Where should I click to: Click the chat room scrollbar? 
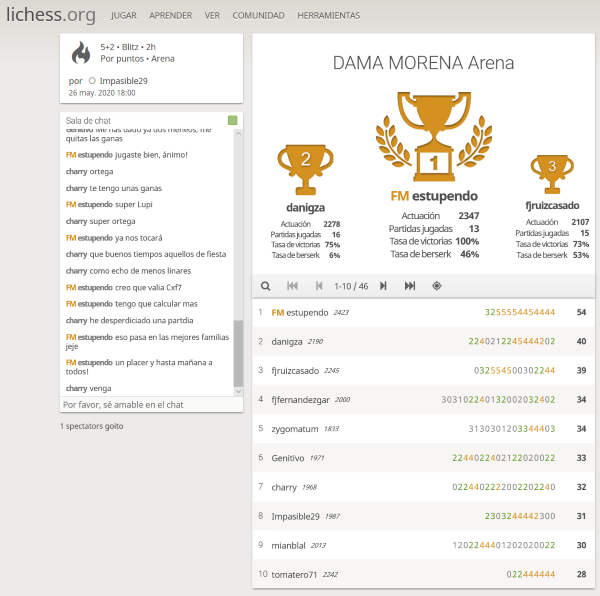[238, 352]
